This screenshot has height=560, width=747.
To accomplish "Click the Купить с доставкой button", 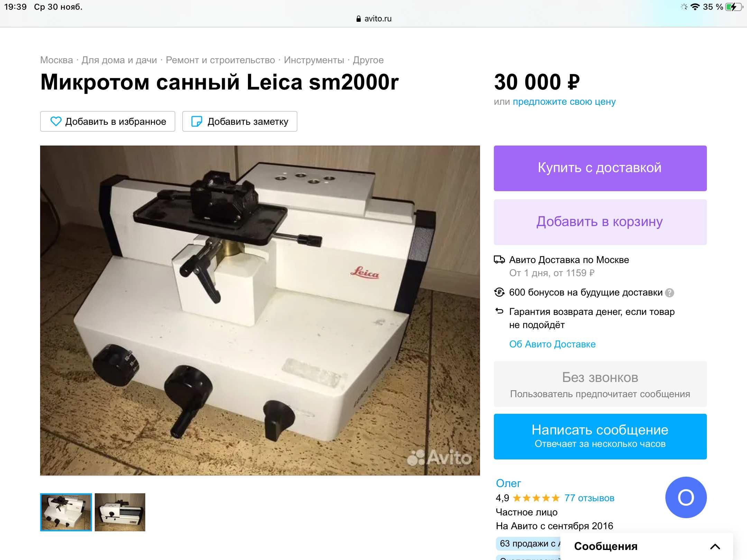I will [600, 168].
